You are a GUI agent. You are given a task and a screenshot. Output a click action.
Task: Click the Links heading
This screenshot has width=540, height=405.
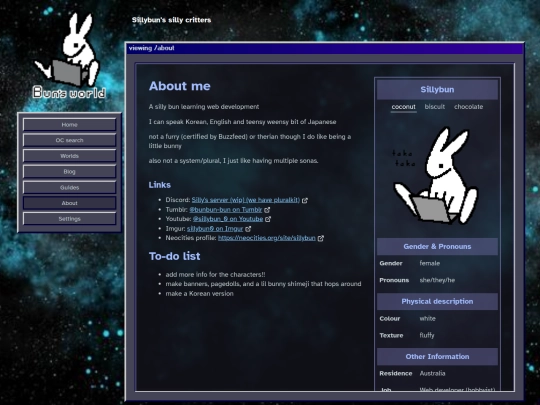pyautogui.click(x=159, y=185)
